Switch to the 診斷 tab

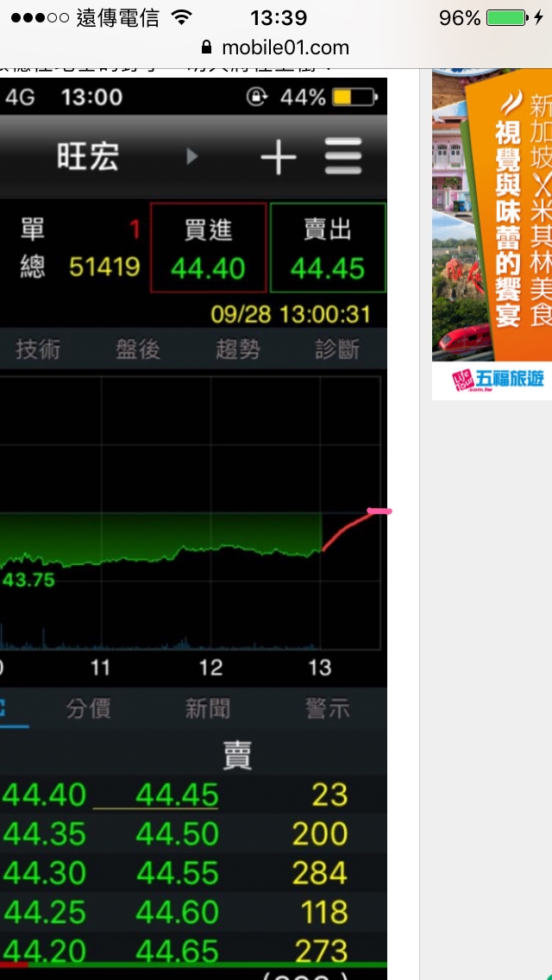coord(337,349)
